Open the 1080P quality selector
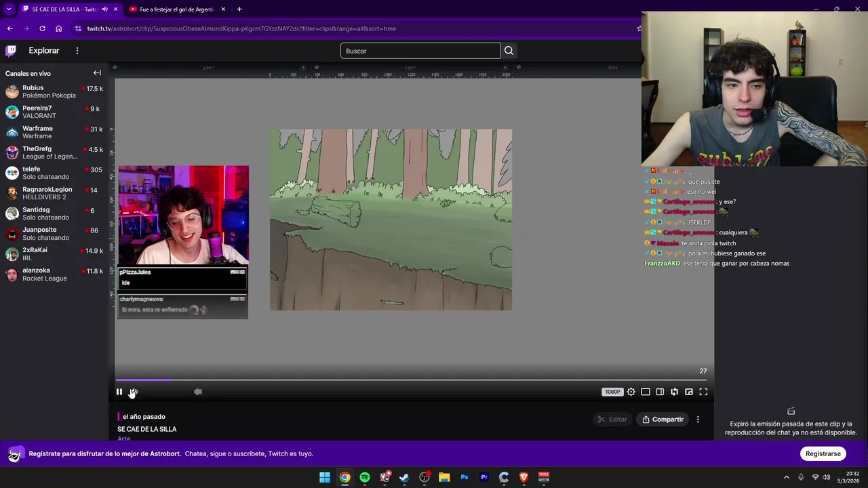The height and width of the screenshot is (488, 868). [x=612, y=392]
